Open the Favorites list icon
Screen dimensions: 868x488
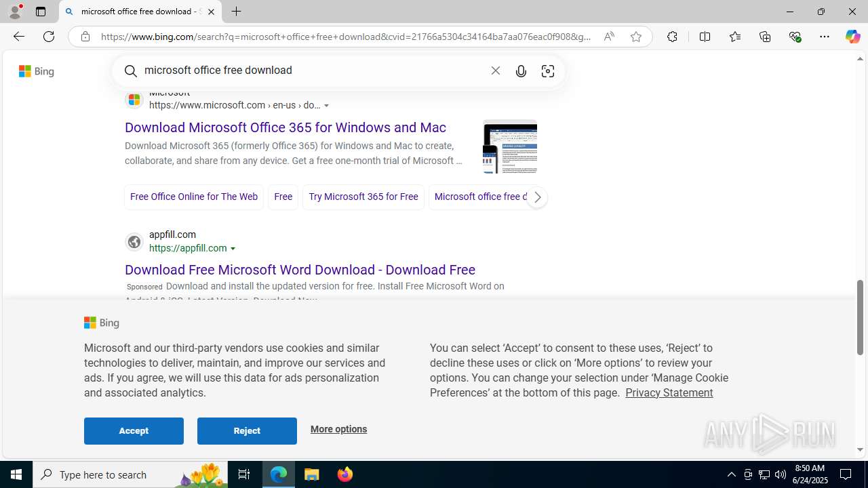coord(735,37)
